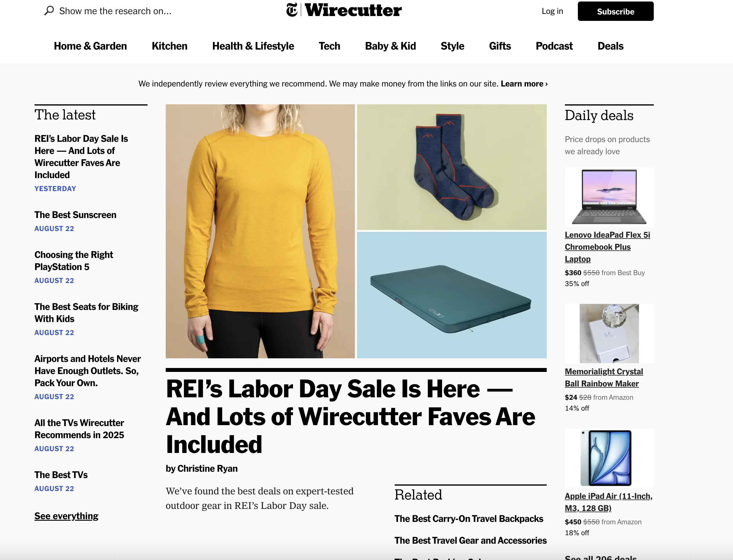Click the blue hiking socks photo
The height and width of the screenshot is (560, 733).
[452, 167]
